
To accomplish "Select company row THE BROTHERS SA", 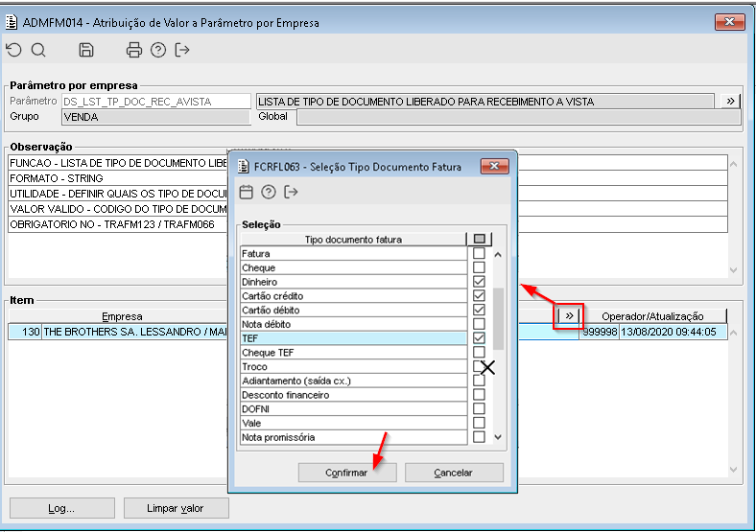I will 134,332.
